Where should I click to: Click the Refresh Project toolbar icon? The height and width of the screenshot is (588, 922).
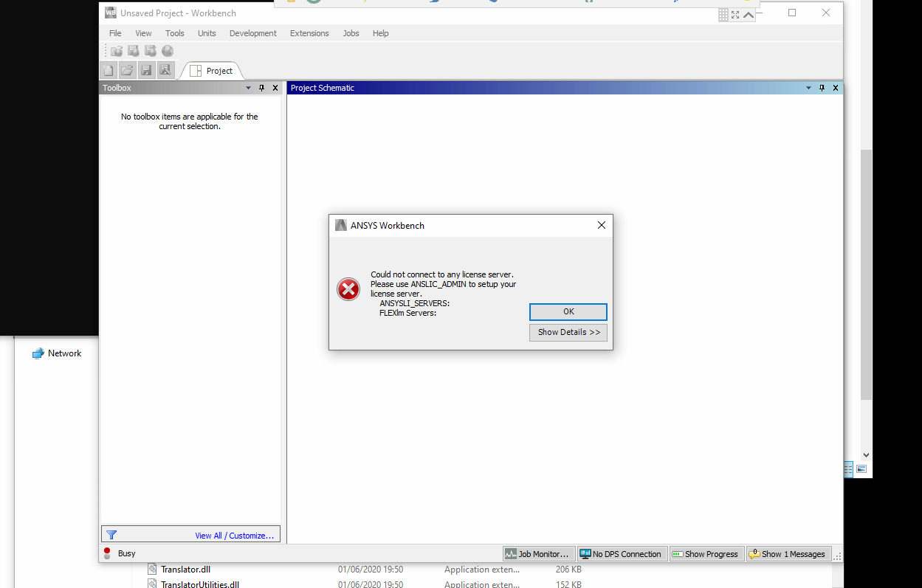(x=151, y=51)
